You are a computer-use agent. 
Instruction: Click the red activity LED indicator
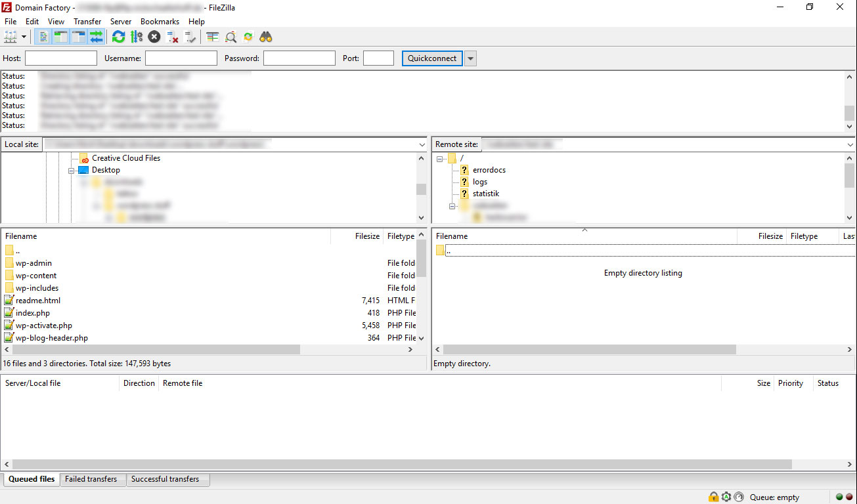click(848, 497)
